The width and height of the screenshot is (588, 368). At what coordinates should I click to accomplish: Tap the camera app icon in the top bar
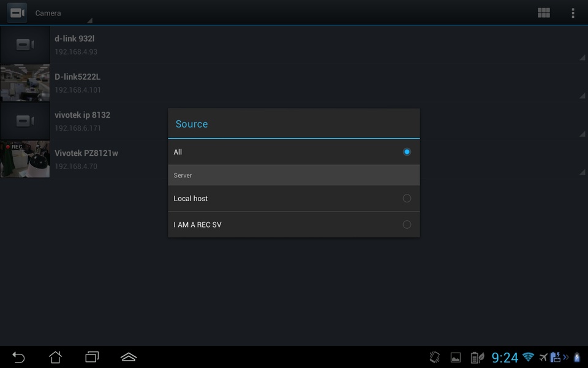[17, 13]
